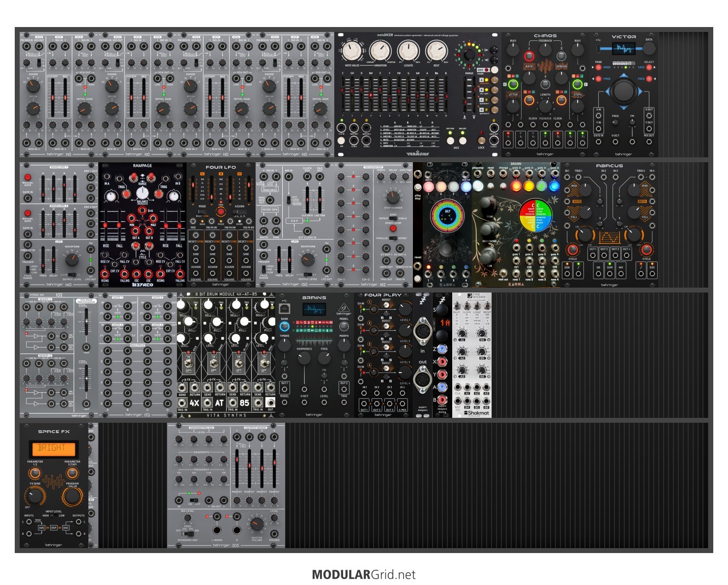Click Space FX BRIGHT display
The width and height of the screenshot is (728, 585).
54,448
